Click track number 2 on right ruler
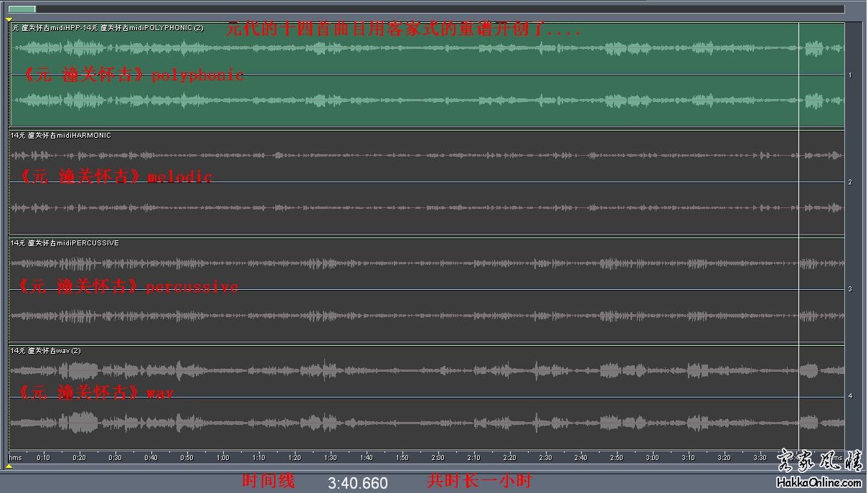 pyautogui.click(x=850, y=182)
